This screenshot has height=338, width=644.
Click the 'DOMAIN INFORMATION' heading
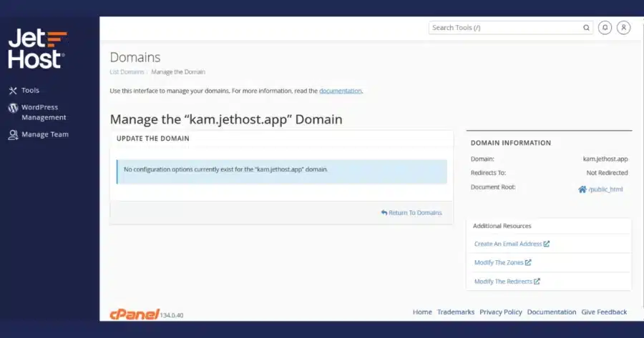tap(511, 143)
